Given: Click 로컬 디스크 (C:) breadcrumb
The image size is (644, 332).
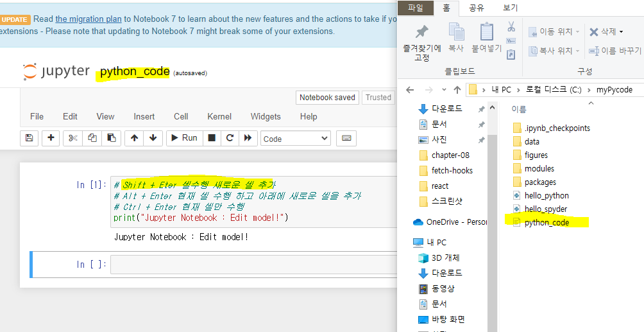Looking at the screenshot, I should click(554, 90).
